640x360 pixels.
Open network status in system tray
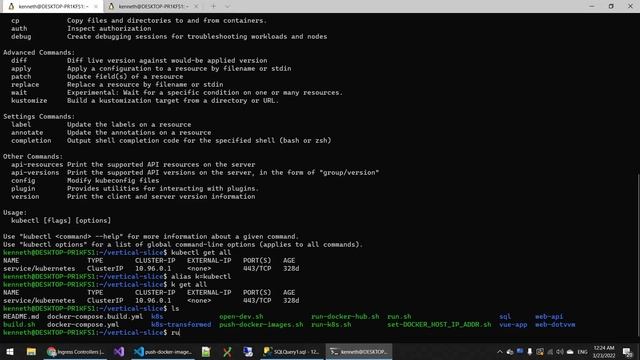550,352
